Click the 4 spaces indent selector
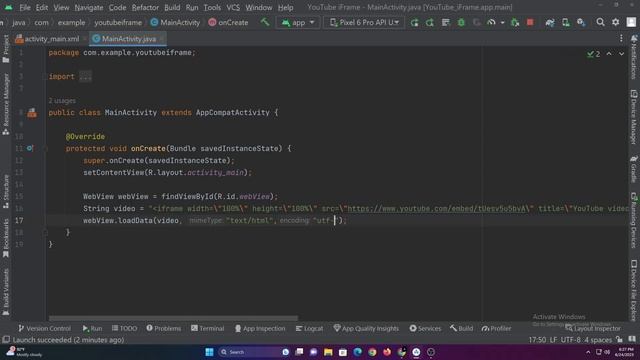The width and height of the screenshot is (640, 360). click(x=598, y=340)
